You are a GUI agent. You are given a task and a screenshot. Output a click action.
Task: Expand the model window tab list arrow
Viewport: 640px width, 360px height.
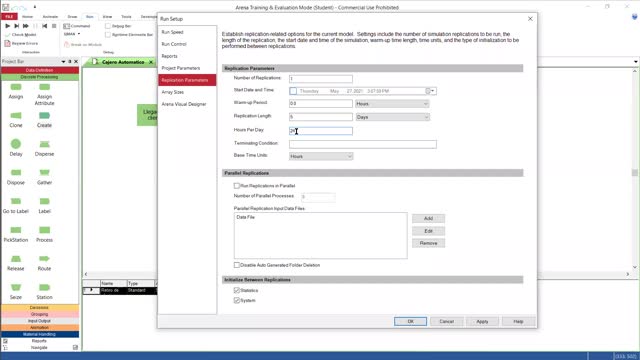(636, 62)
